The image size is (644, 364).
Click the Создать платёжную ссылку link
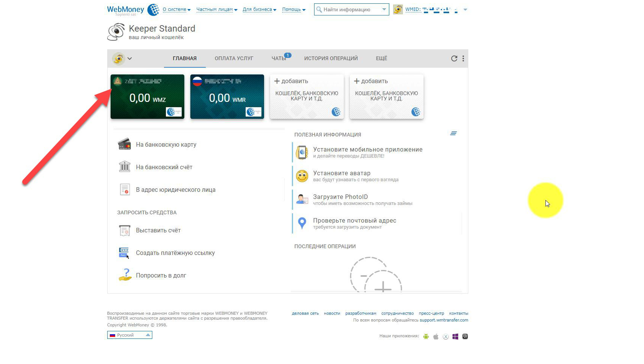click(x=175, y=253)
